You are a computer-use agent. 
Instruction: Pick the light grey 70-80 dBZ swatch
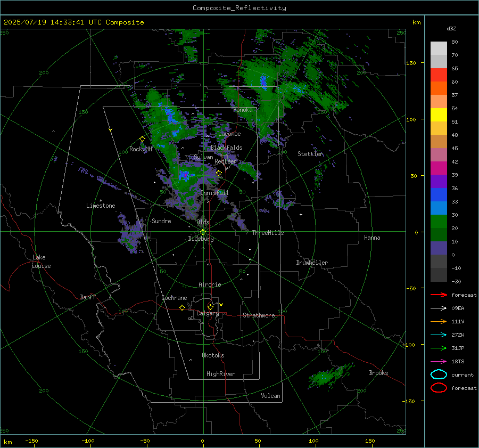click(439, 48)
